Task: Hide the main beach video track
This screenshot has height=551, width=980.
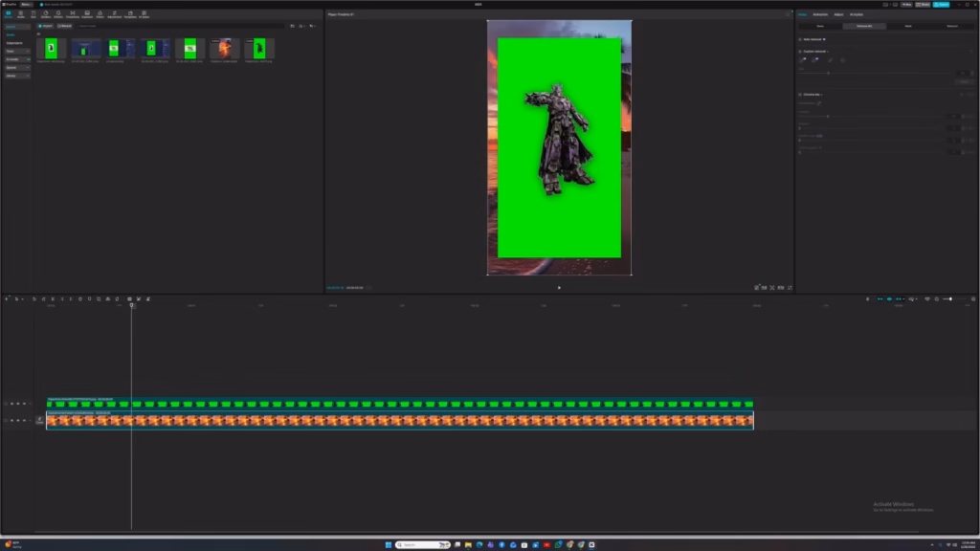Action: click(x=17, y=421)
